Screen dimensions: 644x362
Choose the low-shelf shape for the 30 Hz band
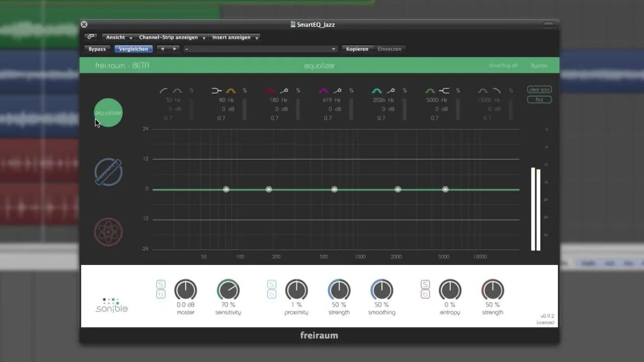click(164, 90)
